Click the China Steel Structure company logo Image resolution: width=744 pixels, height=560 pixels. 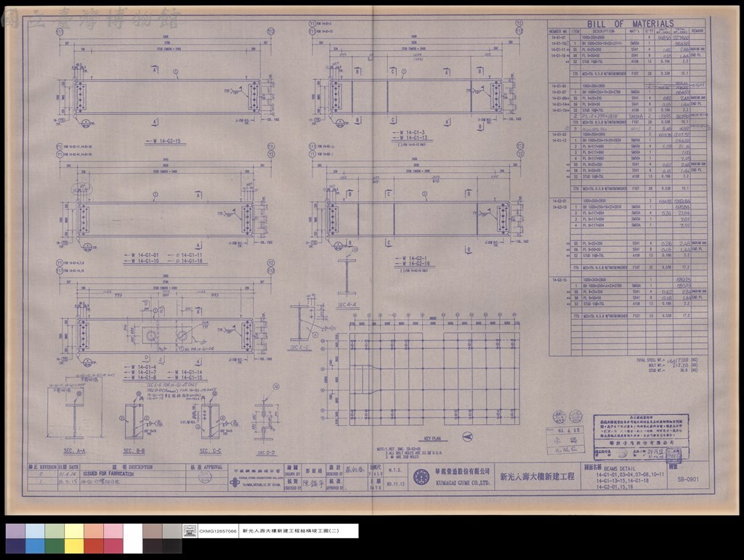pos(235,483)
